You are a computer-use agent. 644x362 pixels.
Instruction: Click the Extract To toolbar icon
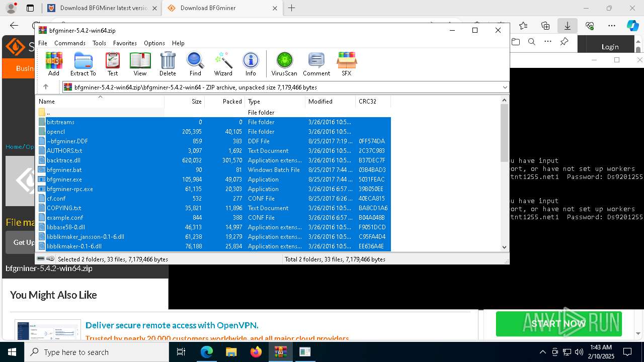83,64
